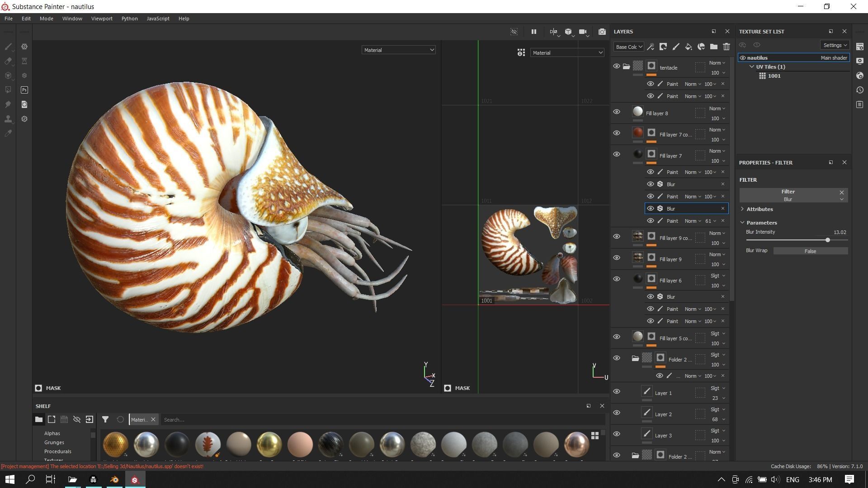Open the Base Color channel dropdown
The width and height of the screenshot is (868, 488).
click(x=628, y=47)
